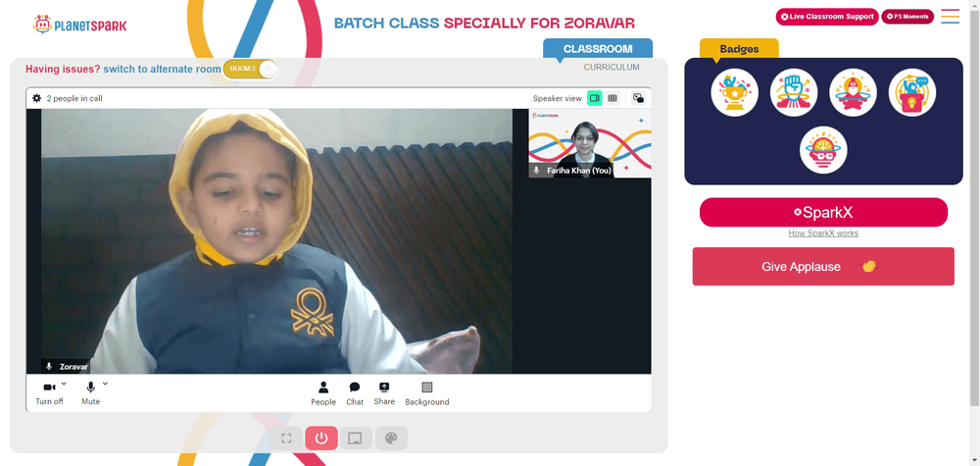Turn off the camera

click(x=49, y=393)
